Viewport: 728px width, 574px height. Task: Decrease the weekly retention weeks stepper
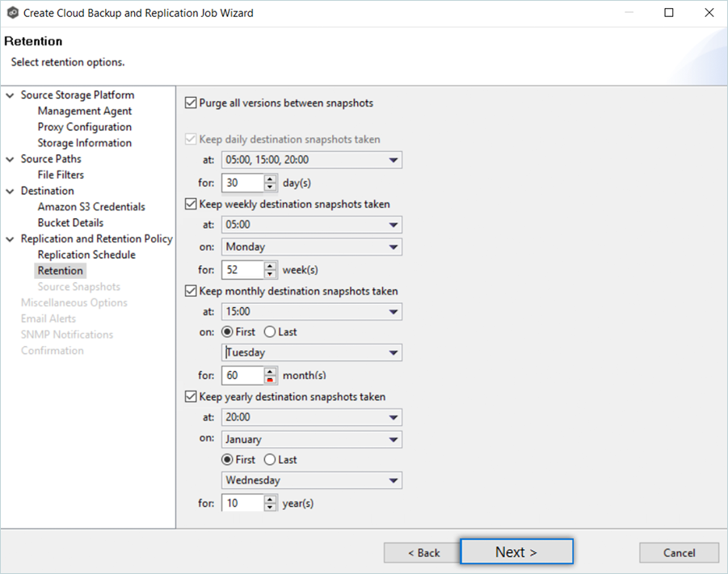click(x=271, y=274)
